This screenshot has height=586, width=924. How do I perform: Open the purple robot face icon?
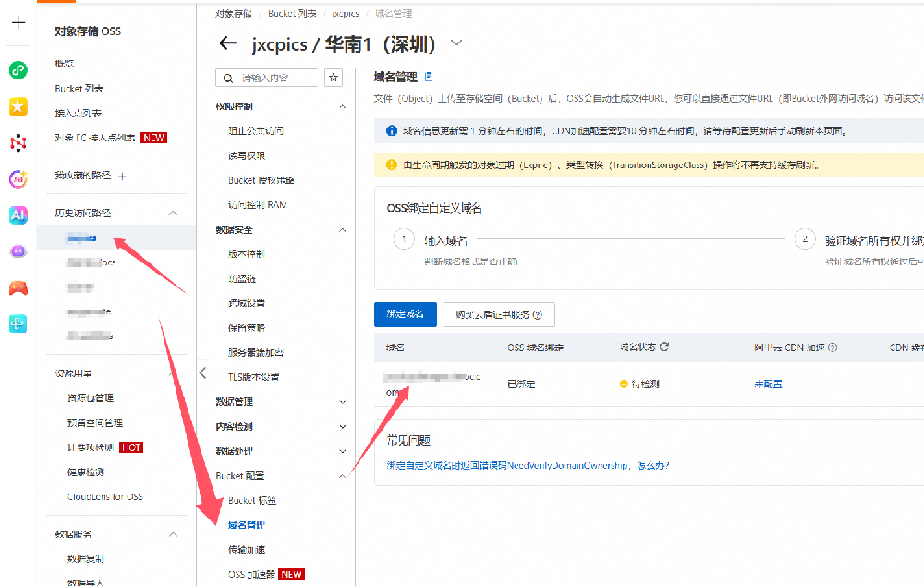pos(18,251)
